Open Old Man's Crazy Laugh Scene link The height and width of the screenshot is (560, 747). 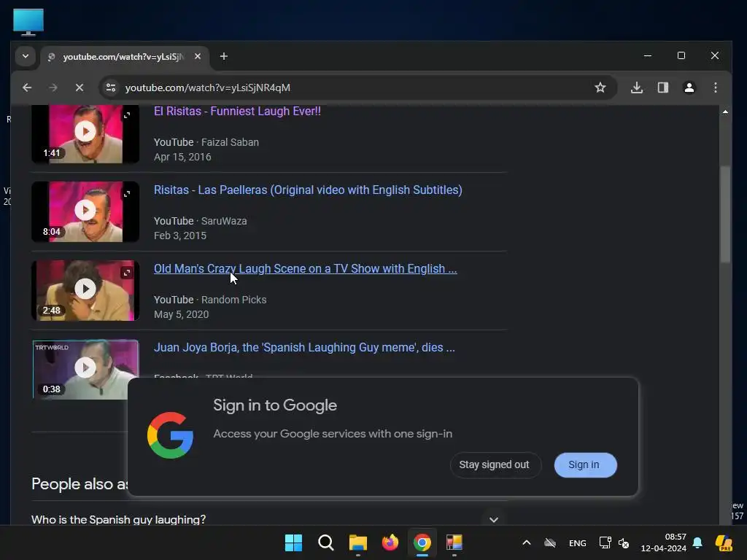306,268
